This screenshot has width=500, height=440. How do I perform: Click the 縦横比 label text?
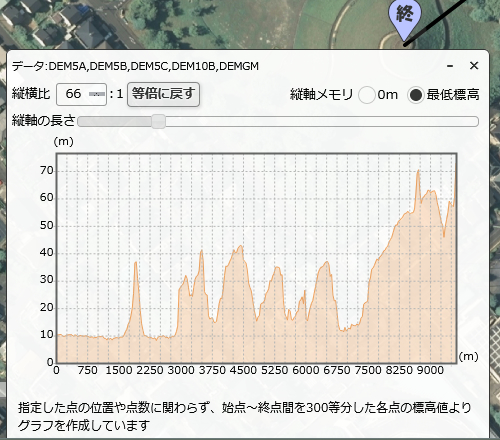tap(31, 94)
